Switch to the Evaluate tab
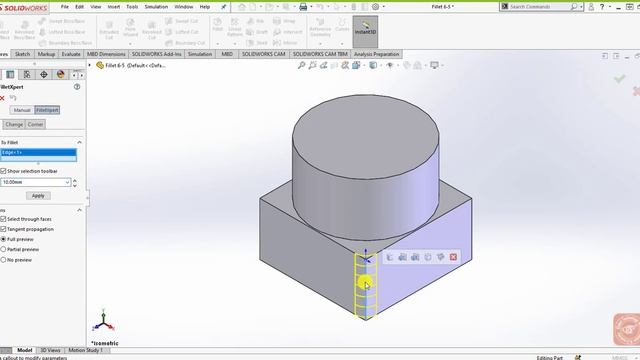This screenshot has height=360, width=640. [x=71, y=54]
